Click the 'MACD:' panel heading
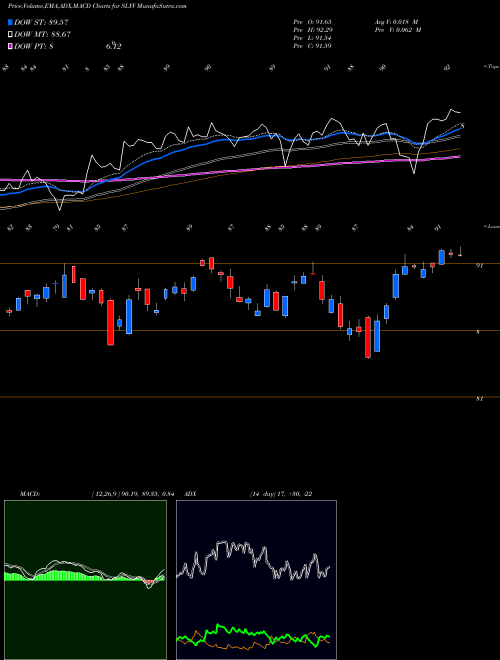Image resolution: width=500 pixels, height=660 pixels. click(x=30, y=494)
